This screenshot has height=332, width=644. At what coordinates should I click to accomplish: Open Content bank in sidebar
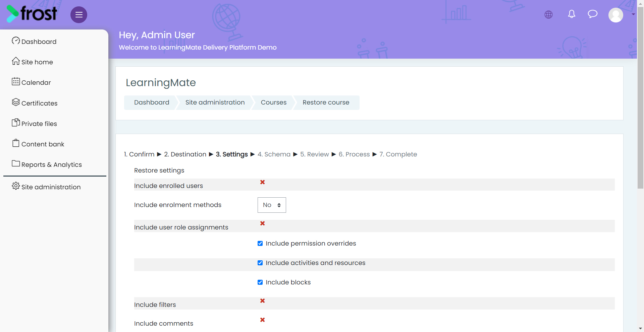click(38, 144)
